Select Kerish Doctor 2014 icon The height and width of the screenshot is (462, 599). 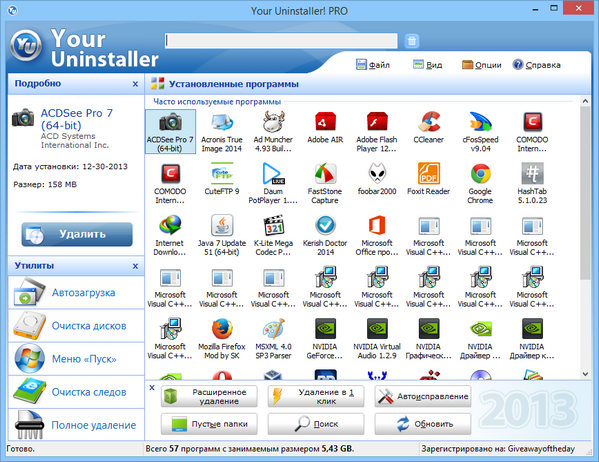tap(325, 235)
